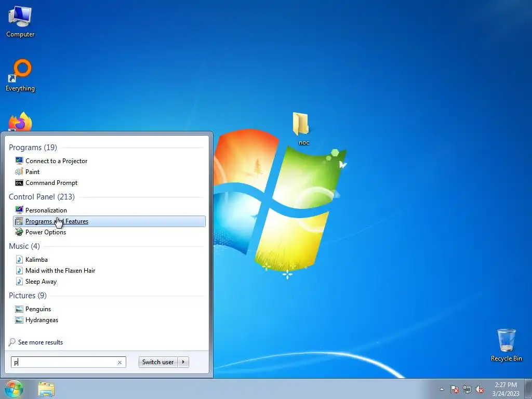Select the Personalization result
Viewport: 532px width, 399px height.
(109, 210)
